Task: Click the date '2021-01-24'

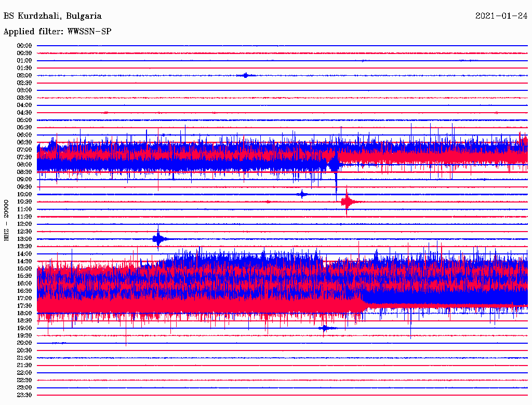Action: tap(501, 16)
